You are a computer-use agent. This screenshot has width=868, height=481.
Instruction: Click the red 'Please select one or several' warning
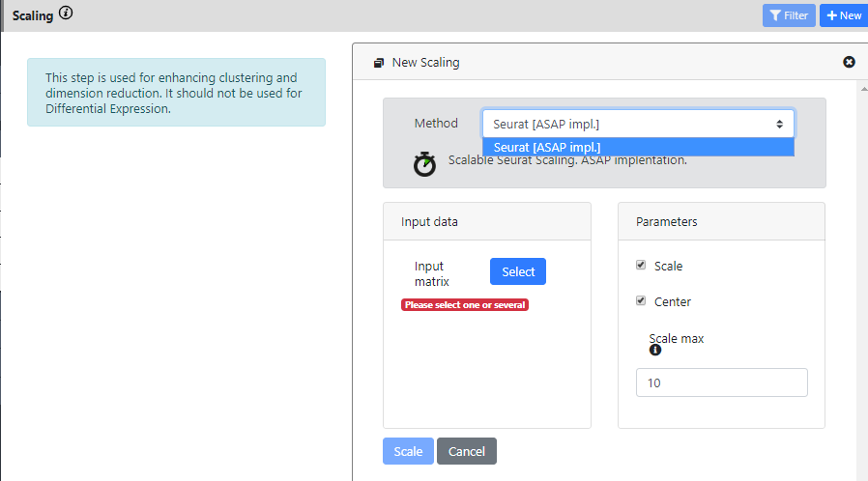[x=464, y=304]
